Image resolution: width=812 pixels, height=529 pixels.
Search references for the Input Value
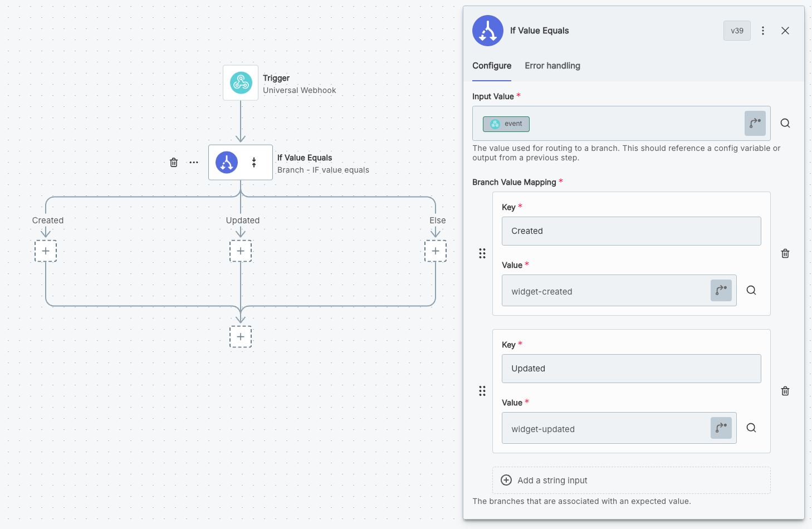tap(785, 124)
